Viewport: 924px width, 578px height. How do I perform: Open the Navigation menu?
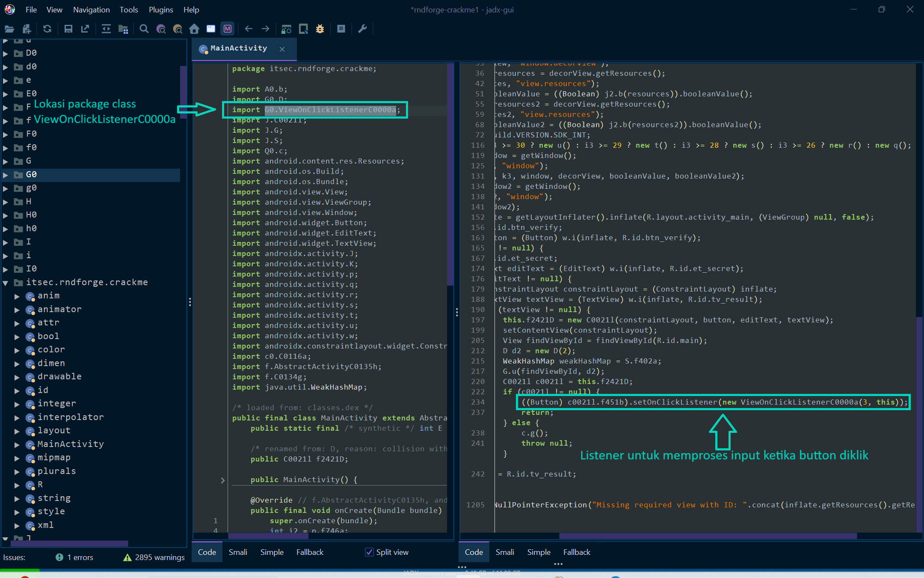91,9
